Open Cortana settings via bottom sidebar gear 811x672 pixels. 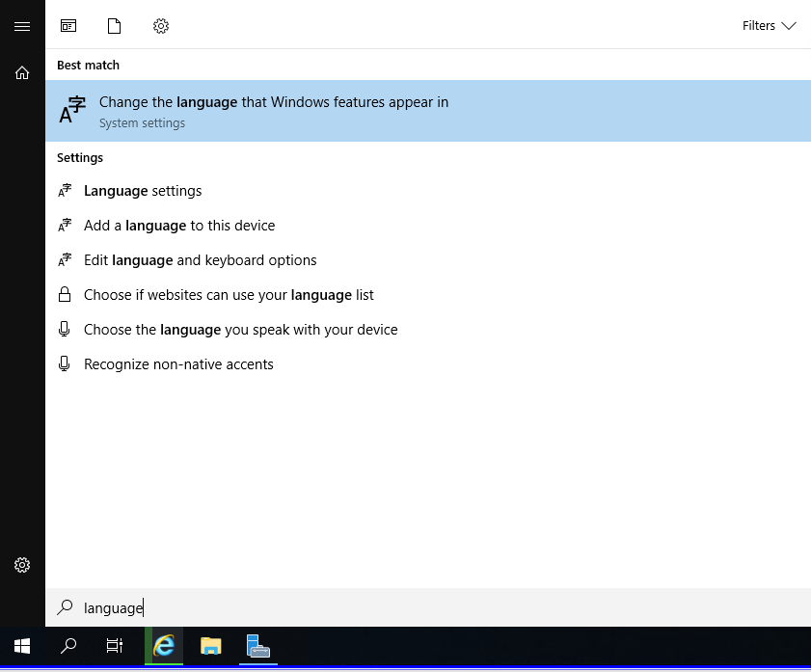[22, 565]
